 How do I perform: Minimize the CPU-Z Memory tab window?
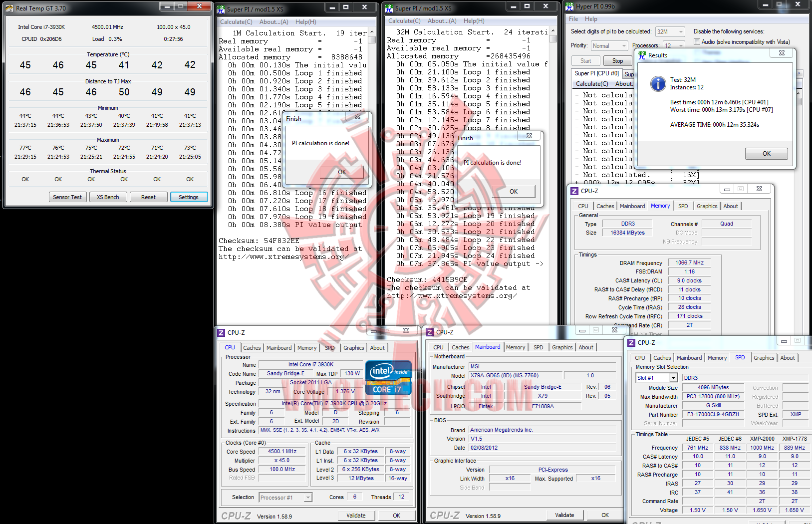[x=727, y=189]
